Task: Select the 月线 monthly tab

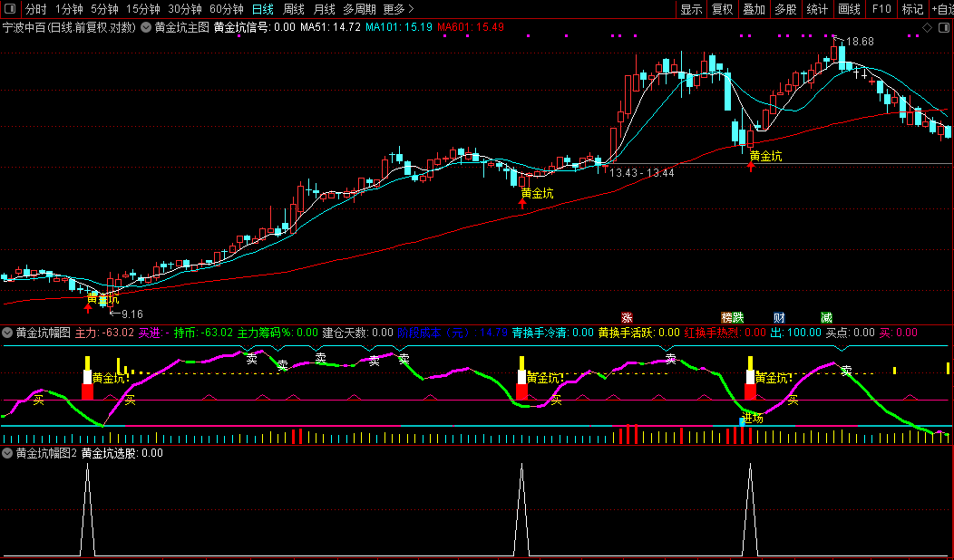Action: (x=325, y=9)
